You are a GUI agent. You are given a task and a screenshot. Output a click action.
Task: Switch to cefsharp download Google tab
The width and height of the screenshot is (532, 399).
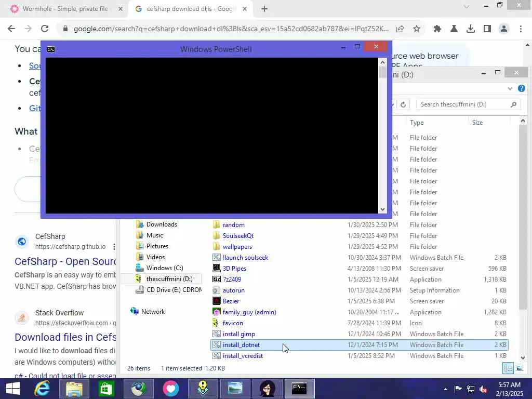pos(190,9)
